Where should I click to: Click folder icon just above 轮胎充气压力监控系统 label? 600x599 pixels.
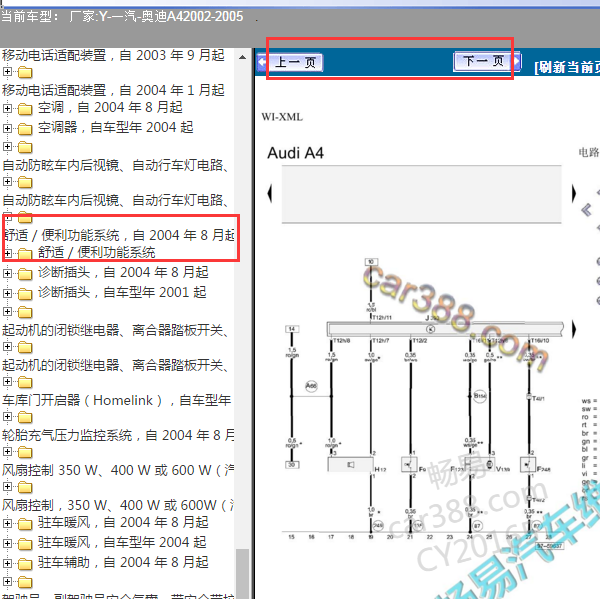pyautogui.click(x=25, y=417)
